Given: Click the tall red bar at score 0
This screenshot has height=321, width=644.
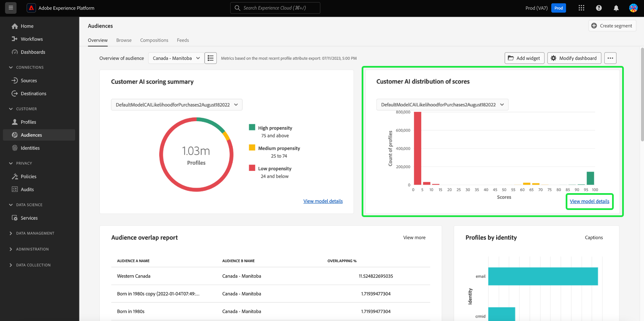Looking at the screenshot, I should click(x=417, y=148).
